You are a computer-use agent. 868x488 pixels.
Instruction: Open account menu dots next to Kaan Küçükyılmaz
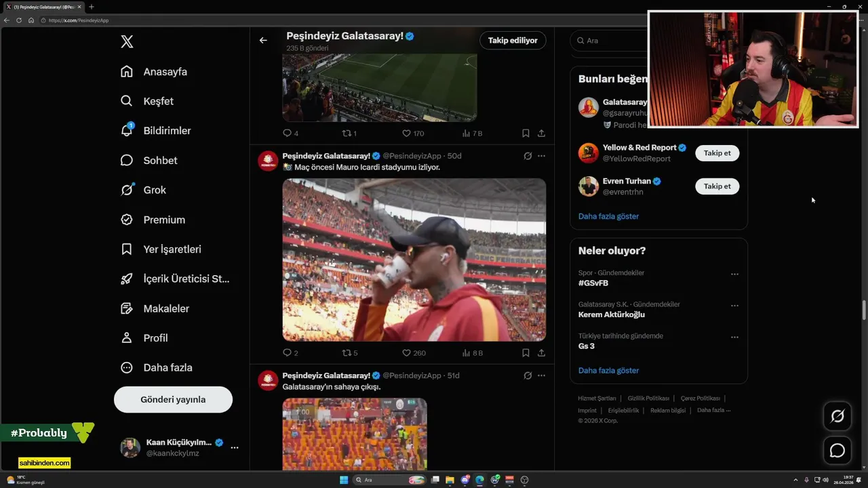click(x=235, y=447)
